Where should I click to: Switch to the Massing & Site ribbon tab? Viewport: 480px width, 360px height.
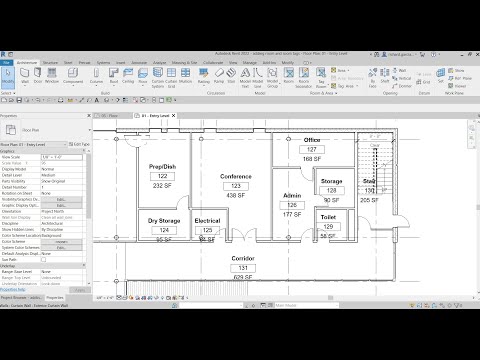tap(184, 63)
